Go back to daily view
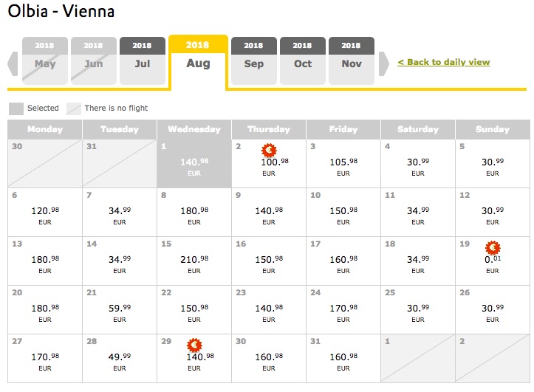The height and width of the screenshot is (392, 534). pos(444,62)
